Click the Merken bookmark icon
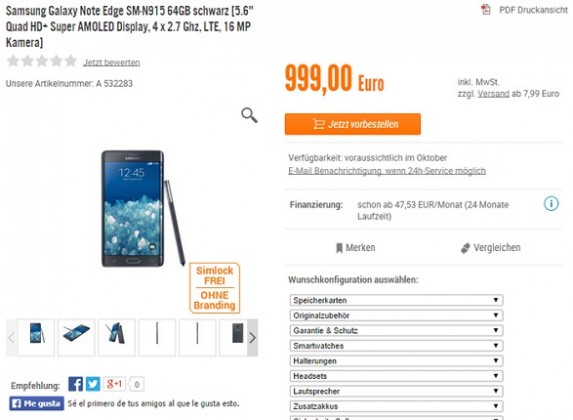573x420 pixels. (x=339, y=248)
